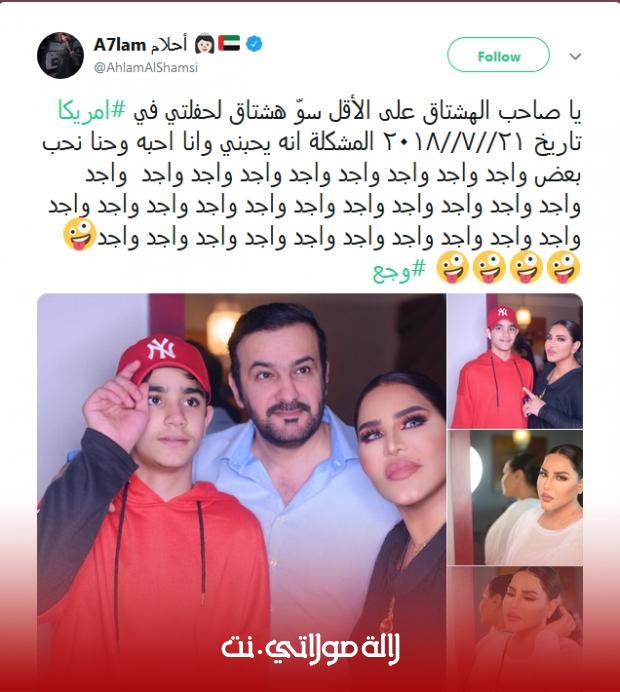
Task: Click the princess emoji beside the name
Action: [x=204, y=43]
